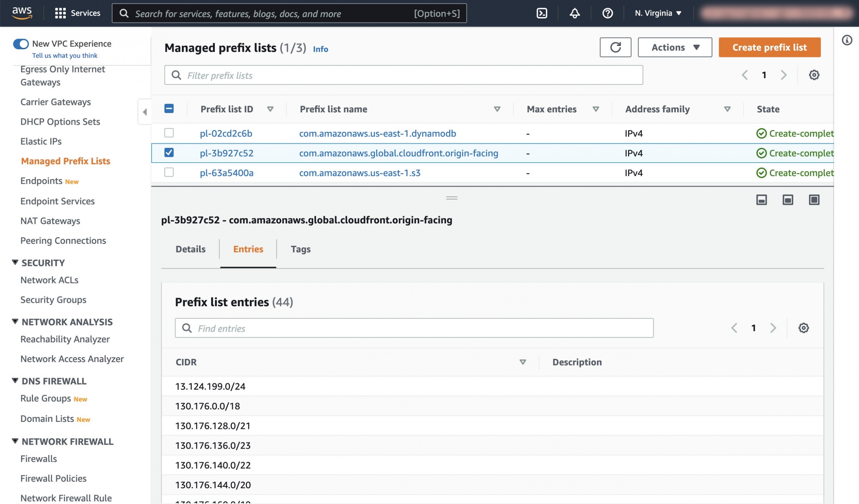Open the Info link beside title
The image size is (859, 504).
pyautogui.click(x=320, y=49)
